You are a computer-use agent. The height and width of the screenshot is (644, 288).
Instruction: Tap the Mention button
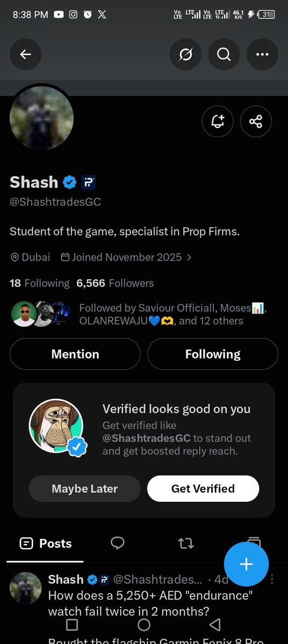(75, 354)
